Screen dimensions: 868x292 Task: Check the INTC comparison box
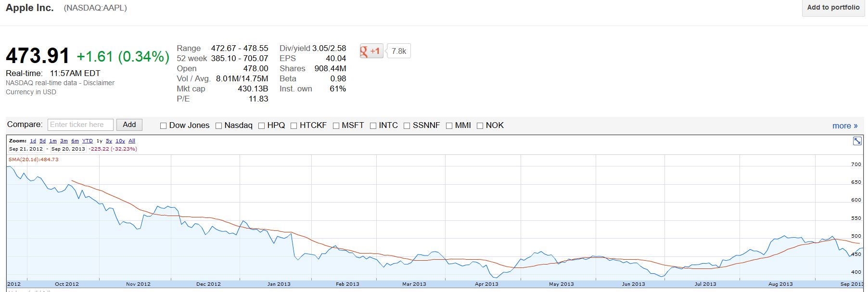click(x=373, y=126)
